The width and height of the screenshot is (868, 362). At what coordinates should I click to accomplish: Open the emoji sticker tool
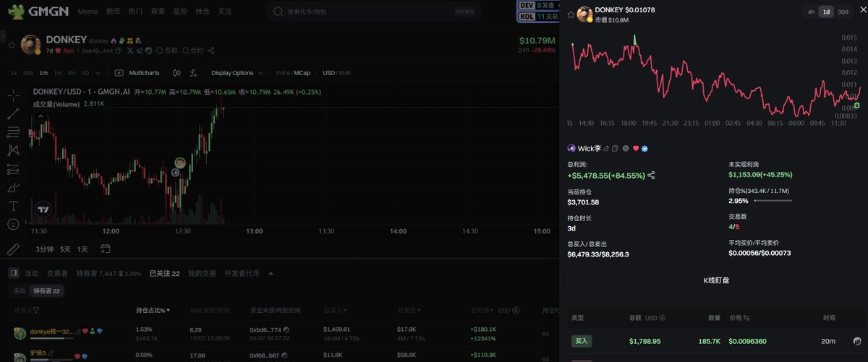tap(13, 225)
